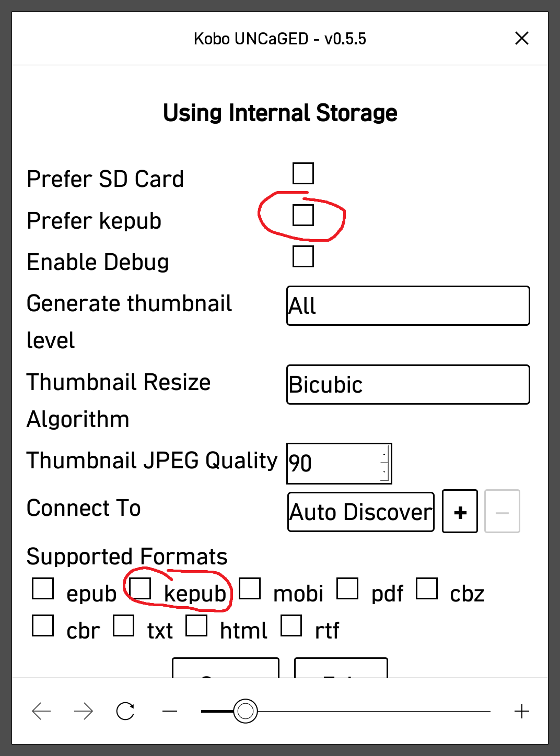Viewport: 560px width, 756px height.
Task: Expand the Thumbnail Resize Algorithm dropdown
Action: pyautogui.click(x=408, y=384)
